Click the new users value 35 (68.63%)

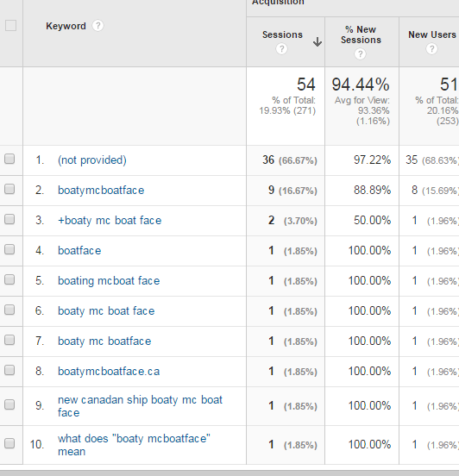pos(432,160)
